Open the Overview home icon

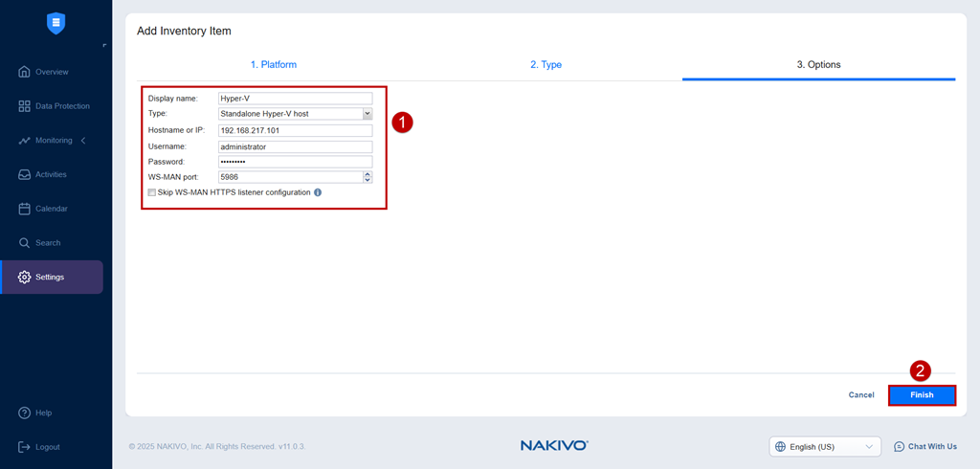click(24, 72)
